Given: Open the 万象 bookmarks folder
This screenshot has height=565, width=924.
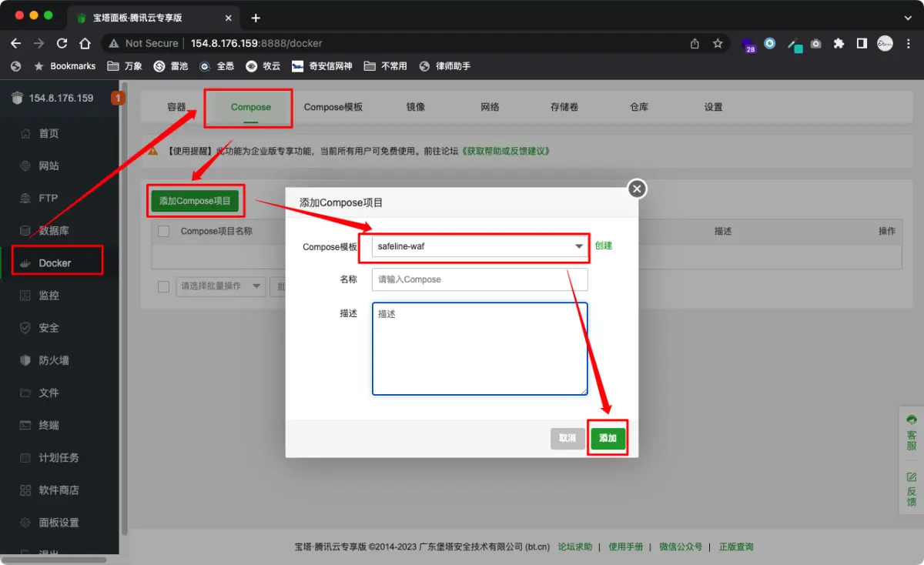Looking at the screenshot, I should pyautogui.click(x=125, y=66).
